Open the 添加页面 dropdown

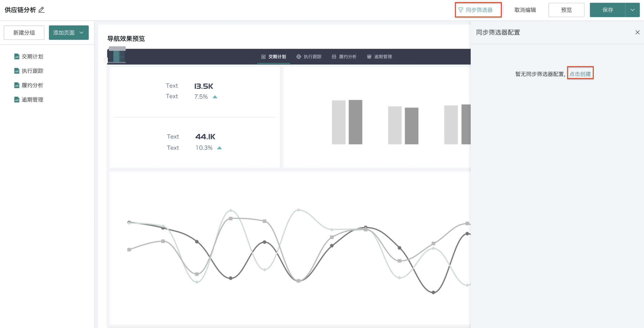pyautogui.click(x=69, y=33)
